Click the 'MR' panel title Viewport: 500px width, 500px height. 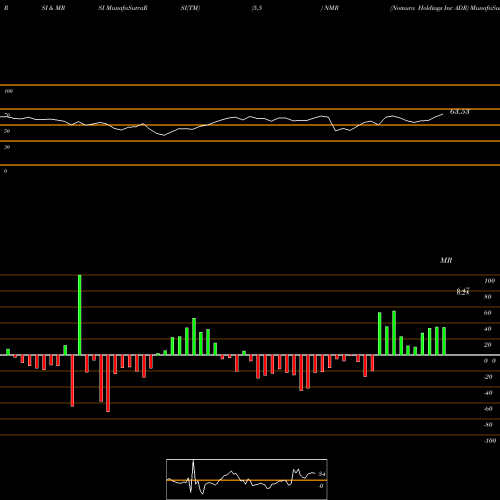[446, 260]
